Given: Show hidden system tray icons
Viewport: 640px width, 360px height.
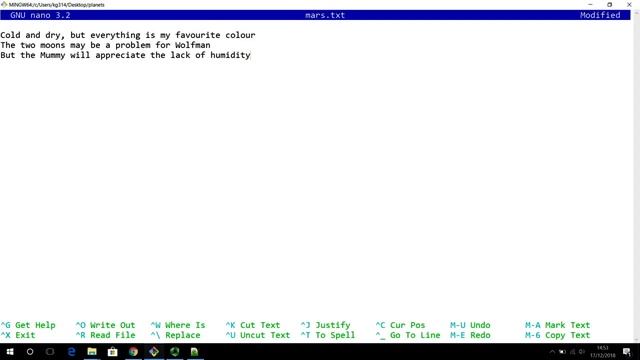Looking at the screenshot, I should click(552, 352).
